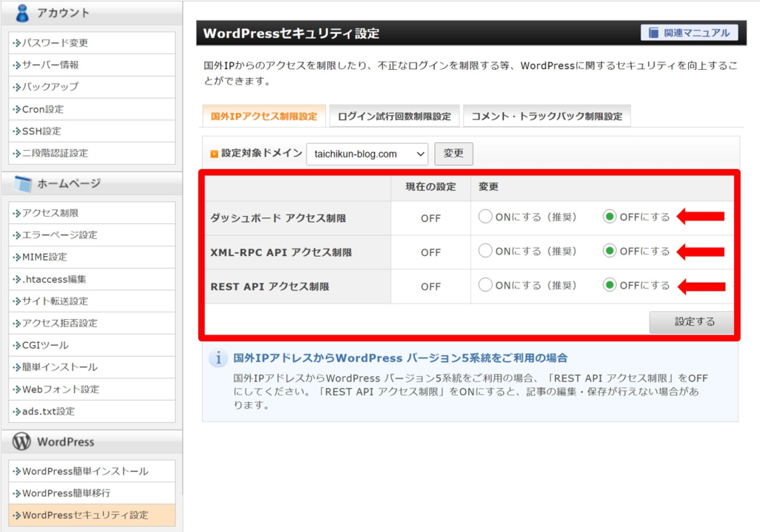The image size is (760, 532).
Task: Open 二段階認証設定 in the sidebar
Action: click(92, 153)
